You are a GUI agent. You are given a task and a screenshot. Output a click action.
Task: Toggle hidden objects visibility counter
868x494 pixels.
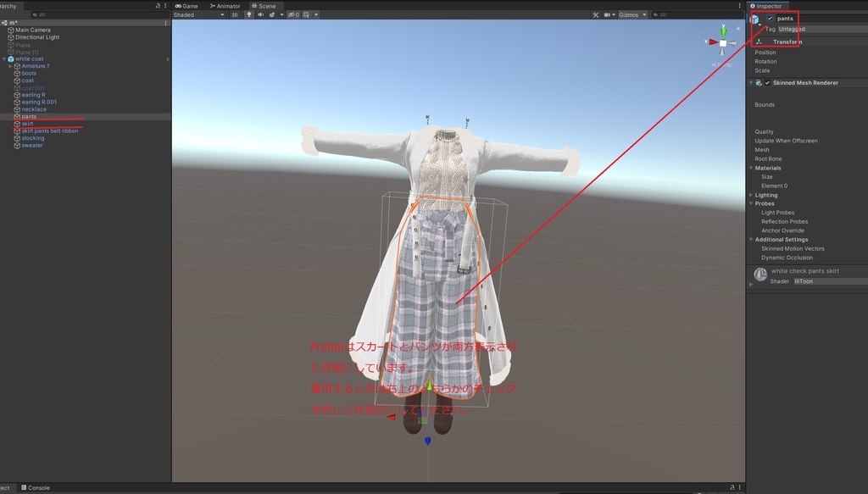click(294, 15)
